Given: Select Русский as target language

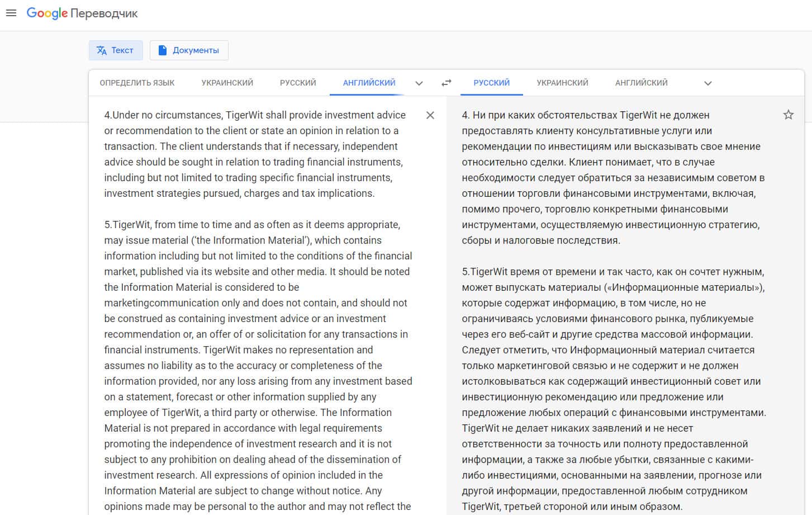Looking at the screenshot, I should point(491,83).
